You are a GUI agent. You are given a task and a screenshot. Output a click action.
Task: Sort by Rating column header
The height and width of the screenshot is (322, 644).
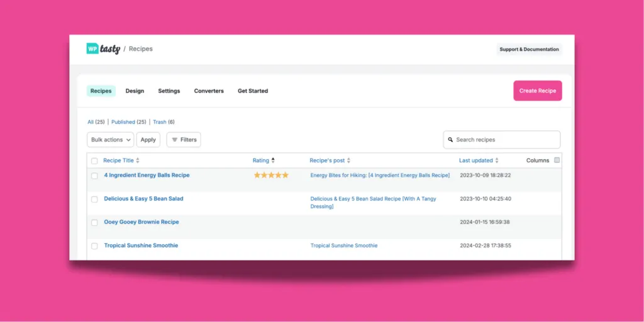coord(261,160)
